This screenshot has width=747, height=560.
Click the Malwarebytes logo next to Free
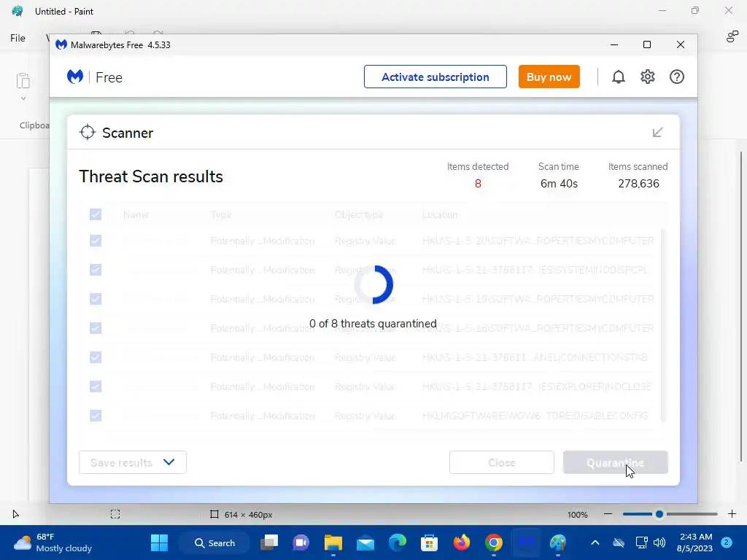click(x=75, y=77)
